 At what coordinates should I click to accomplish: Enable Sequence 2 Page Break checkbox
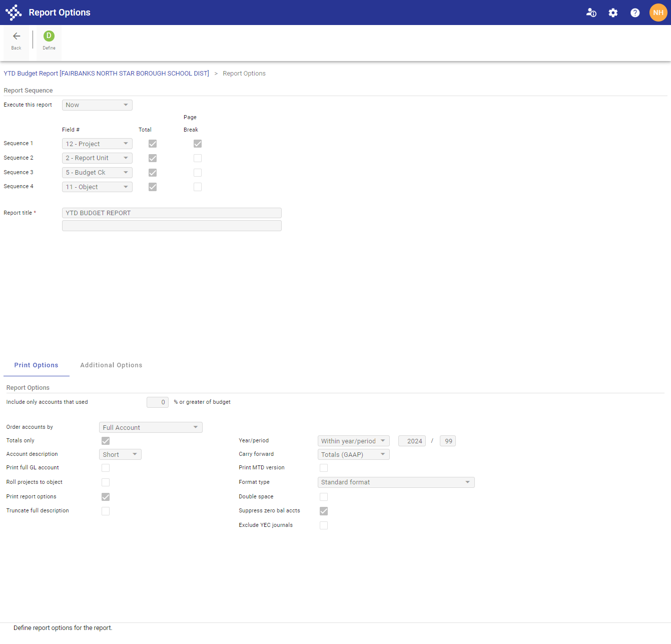(x=198, y=158)
